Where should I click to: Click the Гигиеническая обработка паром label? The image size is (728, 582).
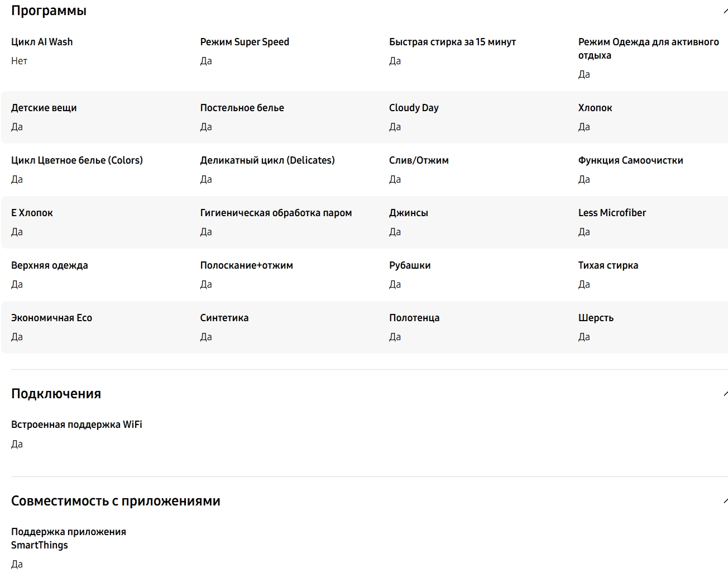(276, 213)
